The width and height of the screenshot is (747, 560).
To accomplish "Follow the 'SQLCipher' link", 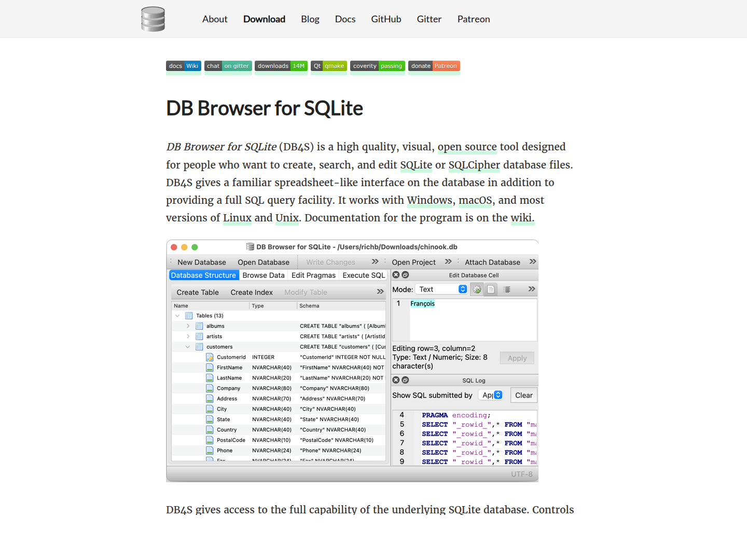I will pyautogui.click(x=474, y=165).
